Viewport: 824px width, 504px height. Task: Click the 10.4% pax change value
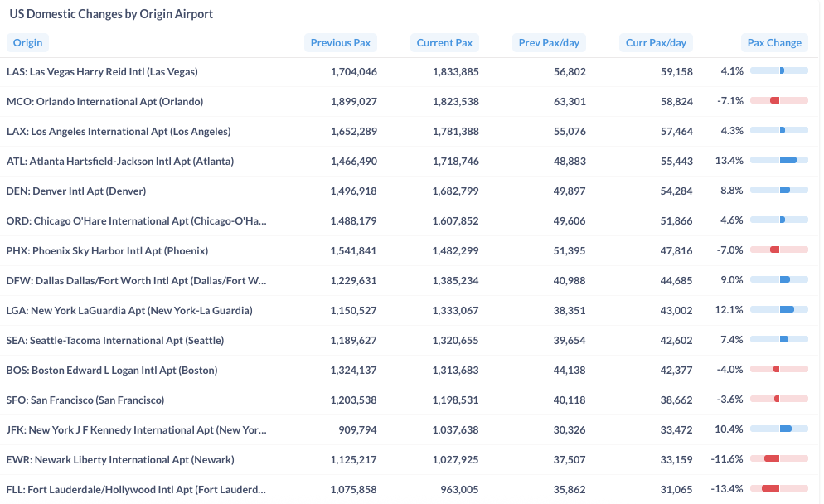(729, 430)
